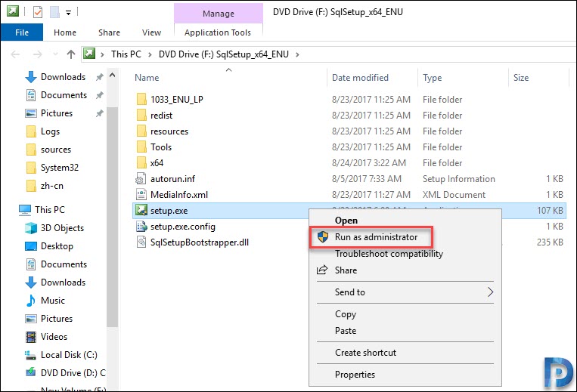
Task: Select the autorun.inf file icon
Action: (x=141, y=178)
